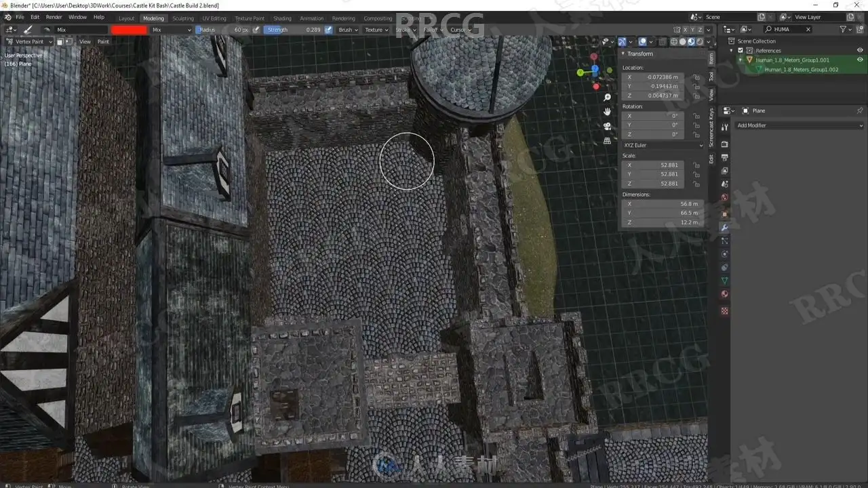Image resolution: width=868 pixels, height=488 pixels.
Task: Open the Edit menu
Action: tap(35, 17)
